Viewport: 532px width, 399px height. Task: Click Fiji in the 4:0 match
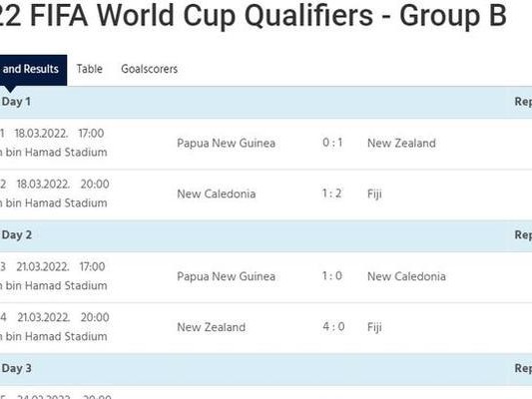pyautogui.click(x=374, y=328)
